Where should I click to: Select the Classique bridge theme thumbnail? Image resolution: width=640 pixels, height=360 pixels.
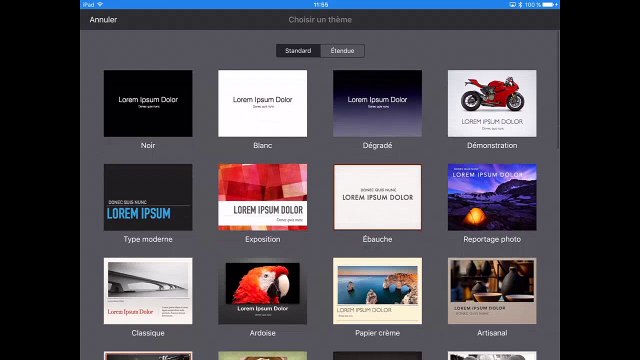coord(148,291)
